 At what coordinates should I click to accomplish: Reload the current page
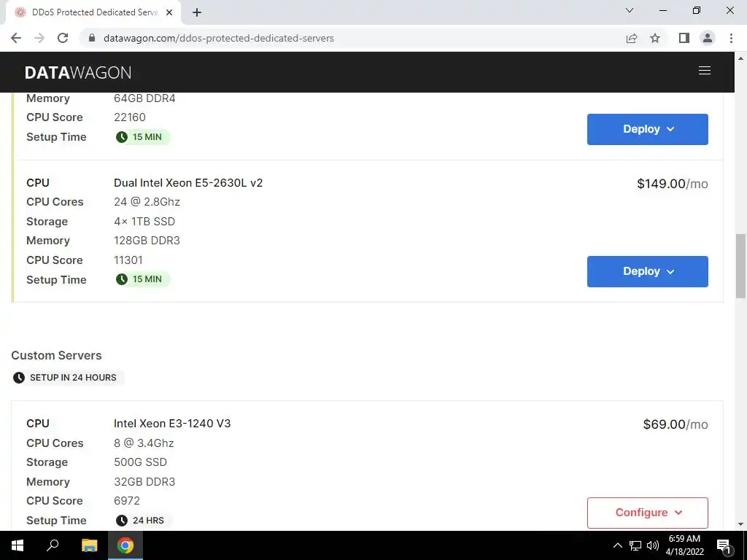point(63,38)
